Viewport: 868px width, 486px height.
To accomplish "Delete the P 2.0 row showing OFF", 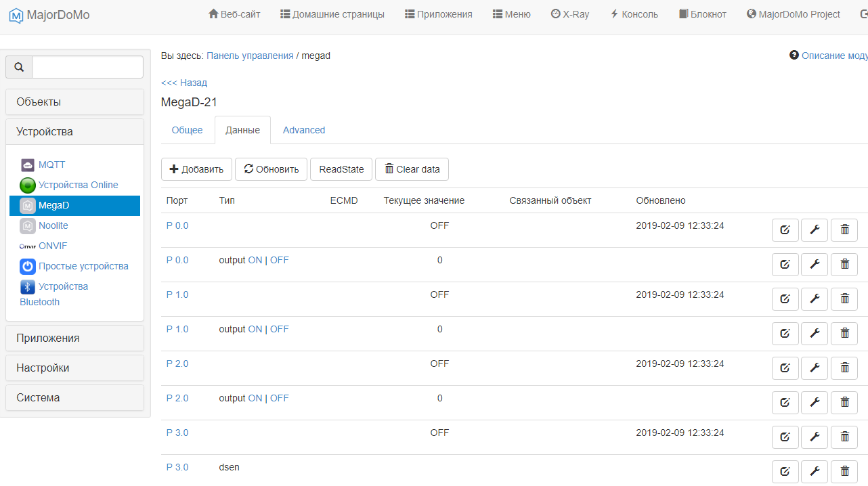I will [x=844, y=368].
